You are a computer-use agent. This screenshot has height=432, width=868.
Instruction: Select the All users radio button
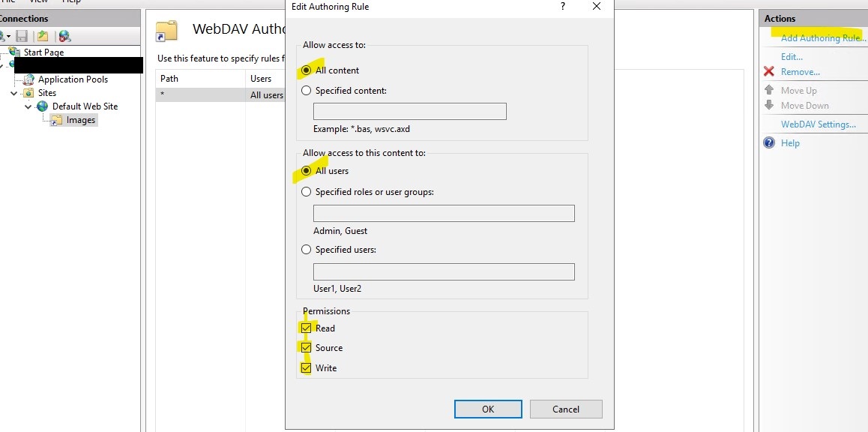306,170
